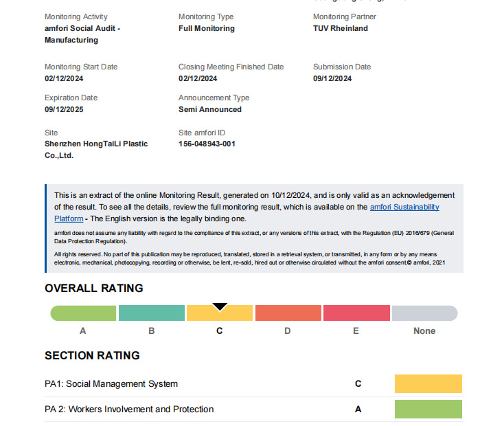Open the amfori Sustainability link
Screen dimensions: 504x426
404,207
